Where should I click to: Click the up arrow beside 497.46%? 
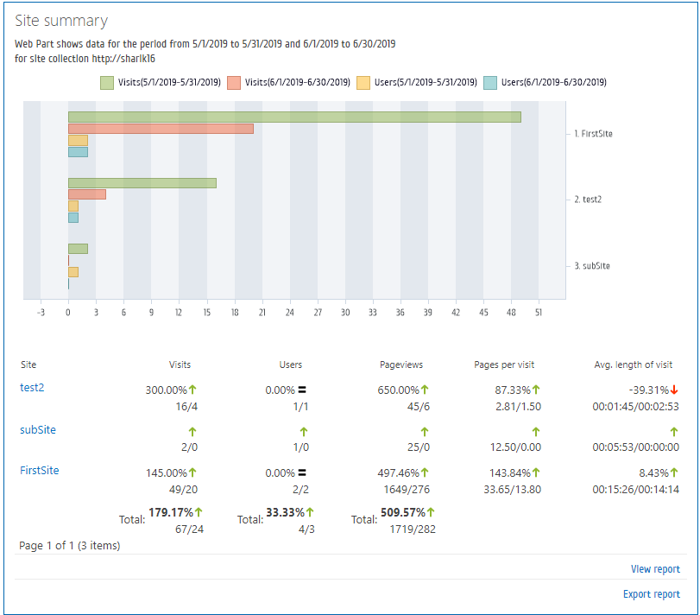(x=425, y=472)
